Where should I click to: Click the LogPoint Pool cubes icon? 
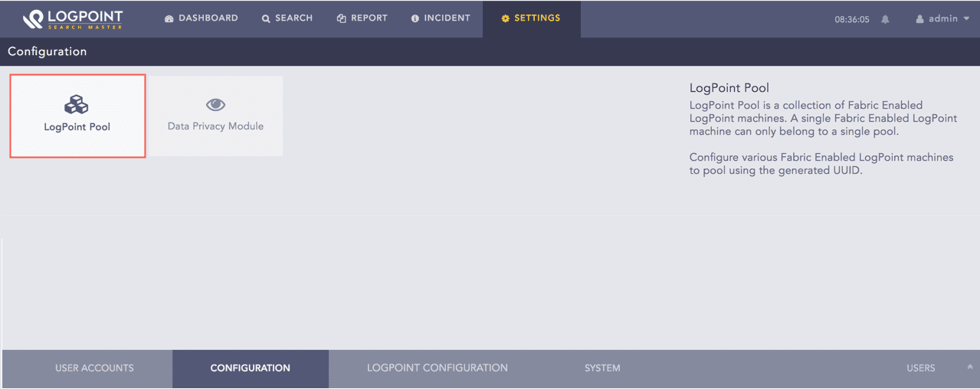[x=77, y=104]
